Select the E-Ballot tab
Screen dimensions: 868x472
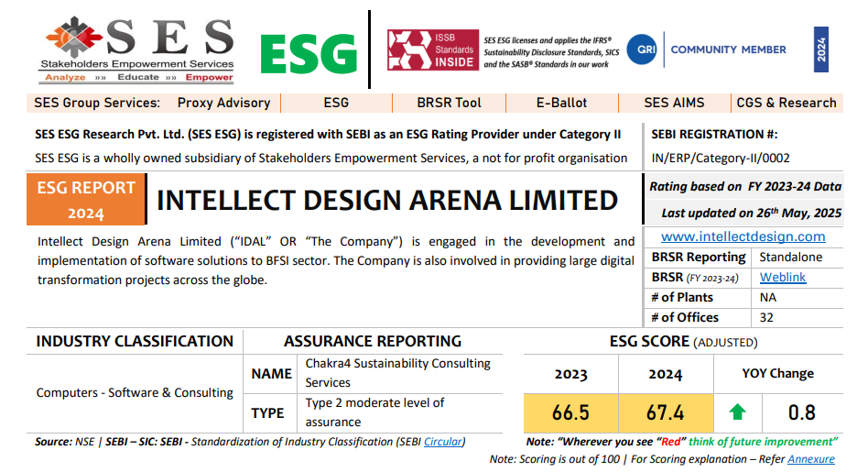[561, 103]
